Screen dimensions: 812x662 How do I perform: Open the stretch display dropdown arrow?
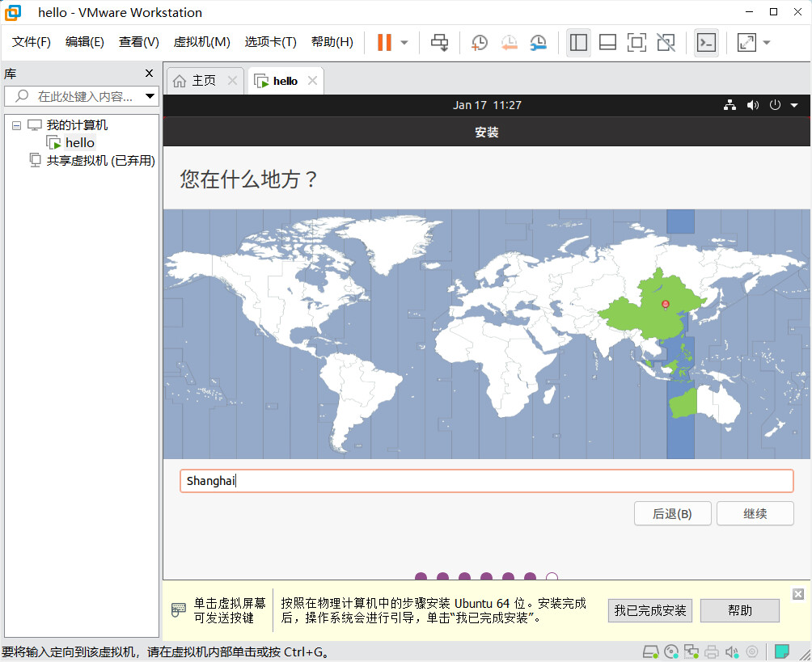point(767,43)
